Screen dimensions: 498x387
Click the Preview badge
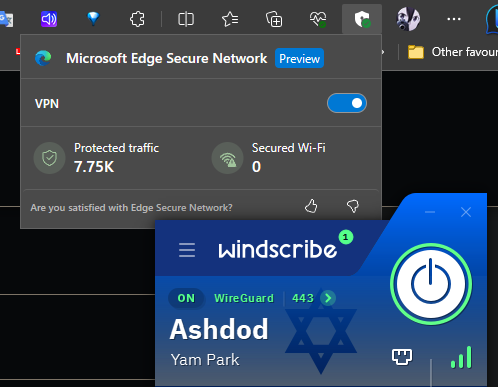coord(299,58)
